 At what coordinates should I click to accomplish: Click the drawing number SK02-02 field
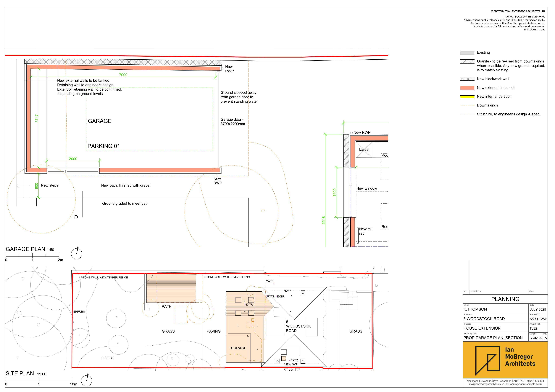click(536, 338)
